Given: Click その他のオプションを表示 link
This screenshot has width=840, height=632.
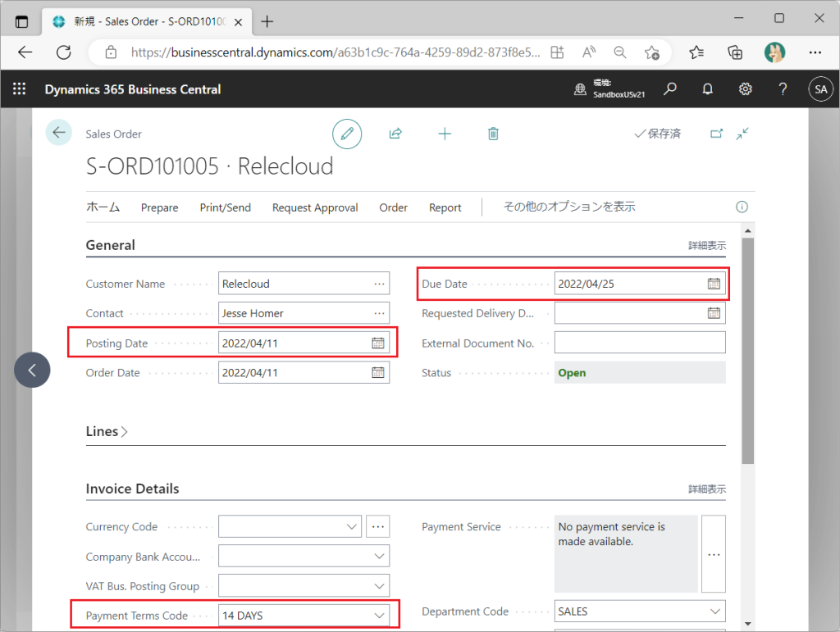Looking at the screenshot, I should [569, 207].
